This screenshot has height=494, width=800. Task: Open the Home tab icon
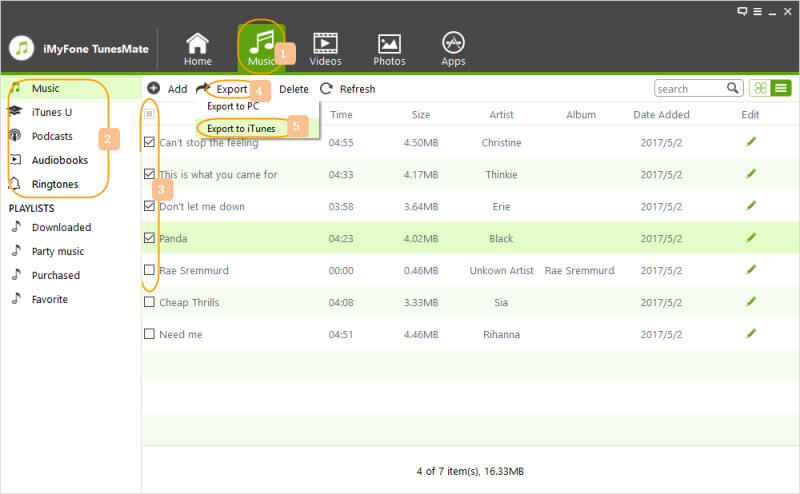pyautogui.click(x=197, y=43)
